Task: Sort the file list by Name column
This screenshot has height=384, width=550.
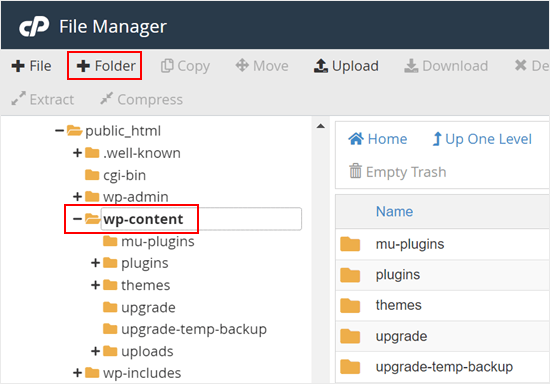Action: [x=394, y=211]
